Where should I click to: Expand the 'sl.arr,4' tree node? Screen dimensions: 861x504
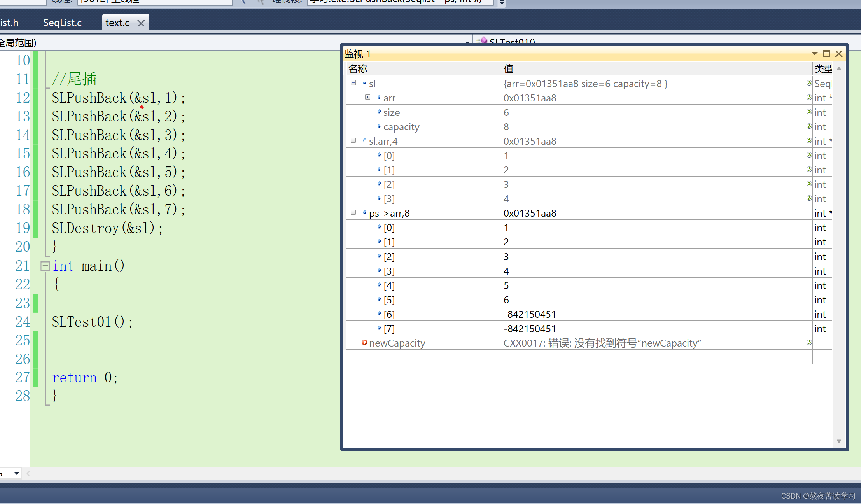(354, 141)
